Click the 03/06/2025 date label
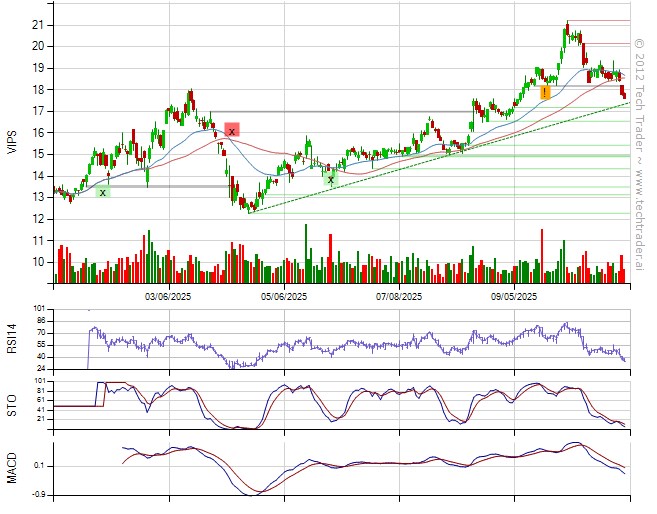657x514 pixels. tap(169, 296)
